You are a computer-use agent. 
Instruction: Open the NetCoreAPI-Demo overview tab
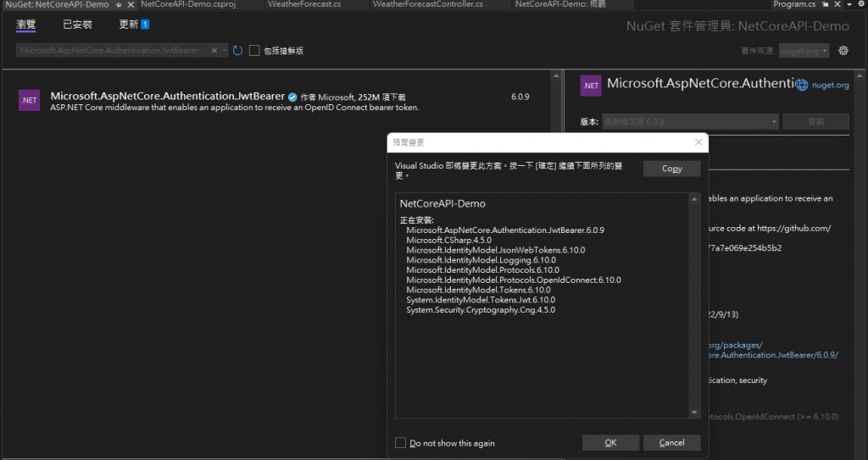560,4
